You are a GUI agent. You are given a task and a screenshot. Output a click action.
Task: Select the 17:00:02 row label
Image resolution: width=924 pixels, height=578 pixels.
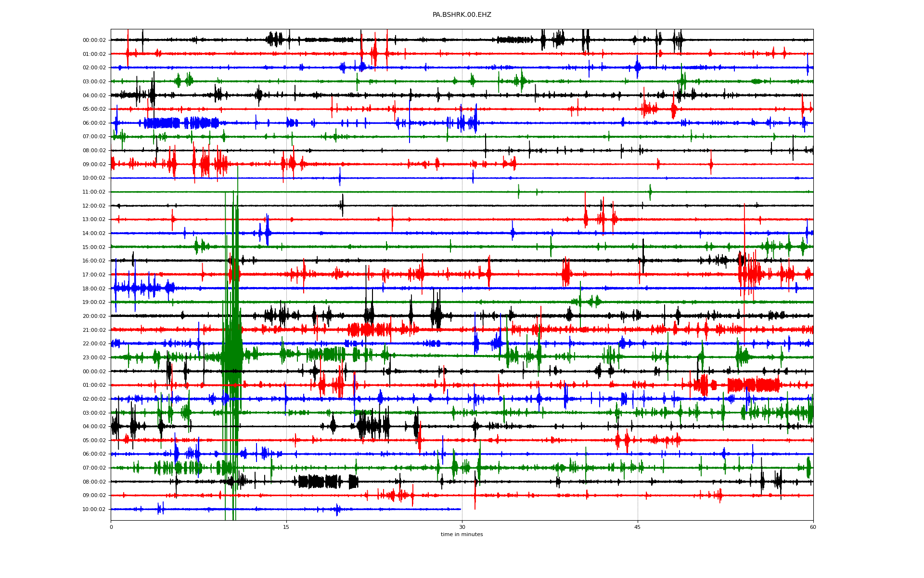click(x=94, y=275)
